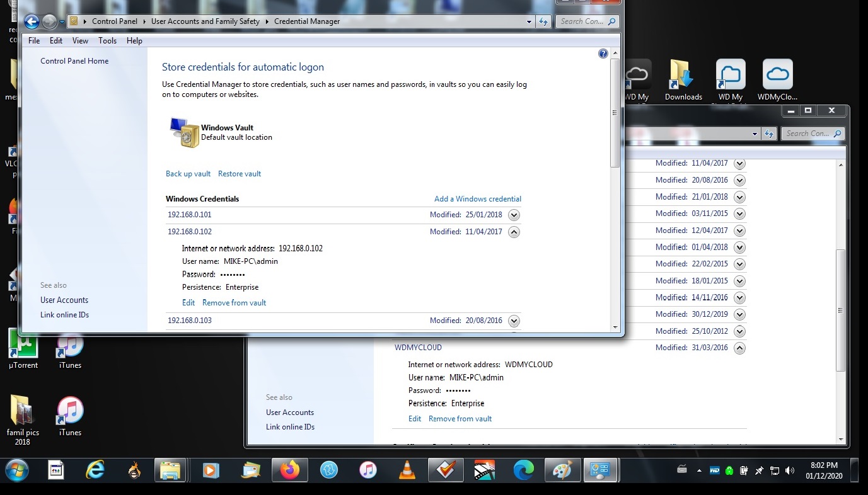Click the volume speaker icon in the system tray
868x495 pixels.
(x=790, y=470)
